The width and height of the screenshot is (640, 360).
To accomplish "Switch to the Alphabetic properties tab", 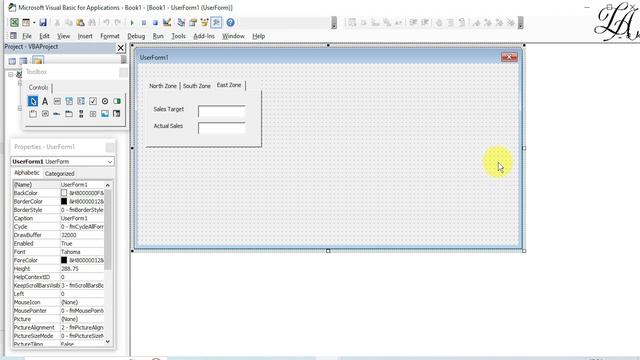I will tap(27, 173).
